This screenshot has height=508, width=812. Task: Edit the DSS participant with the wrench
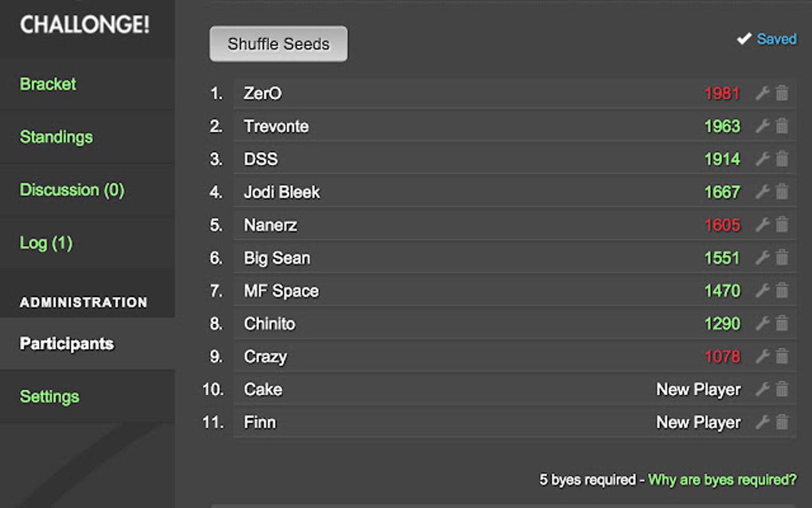762,159
